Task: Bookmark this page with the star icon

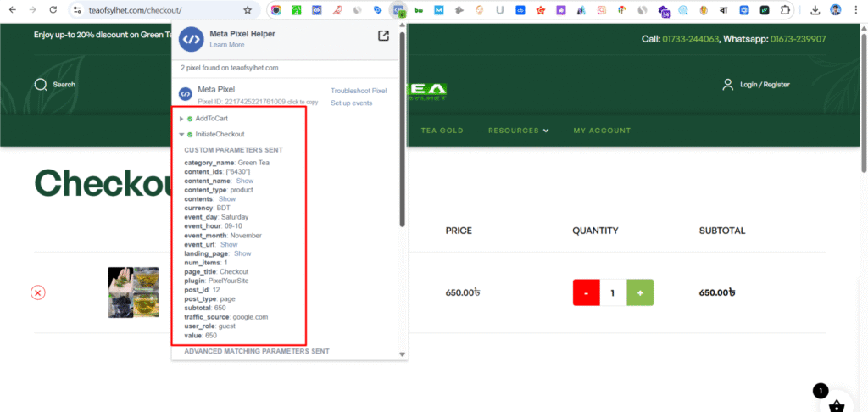Action: point(248,10)
